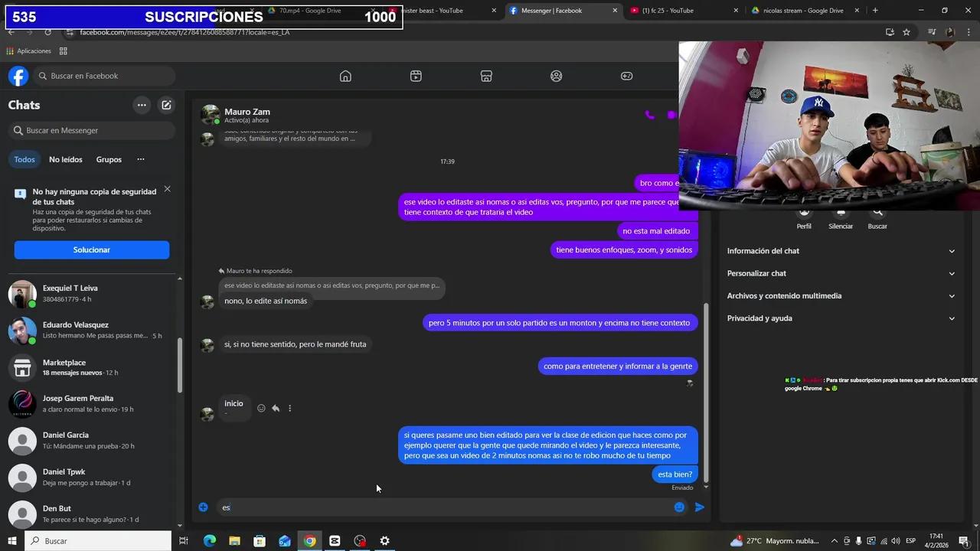This screenshot has width=980, height=551.
Task: Open chat with Daniel Tpwk
Action: [90, 478]
